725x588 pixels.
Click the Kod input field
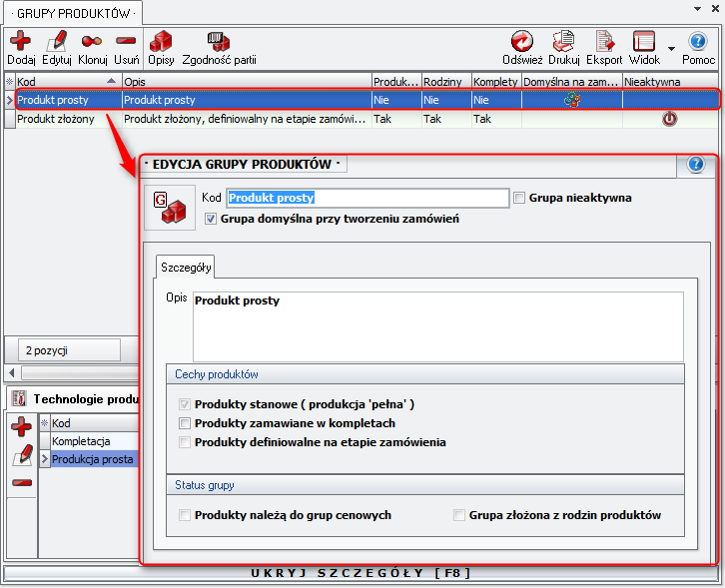tap(366, 198)
